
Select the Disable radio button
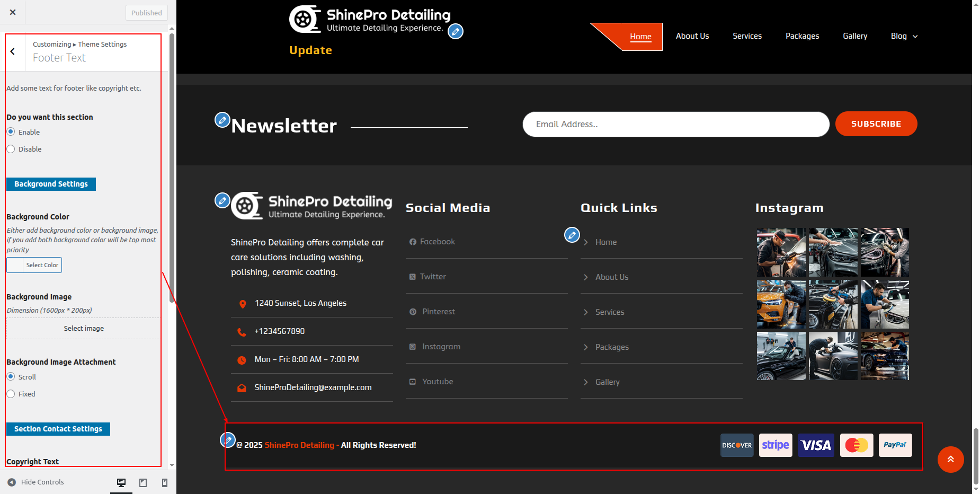(x=11, y=149)
